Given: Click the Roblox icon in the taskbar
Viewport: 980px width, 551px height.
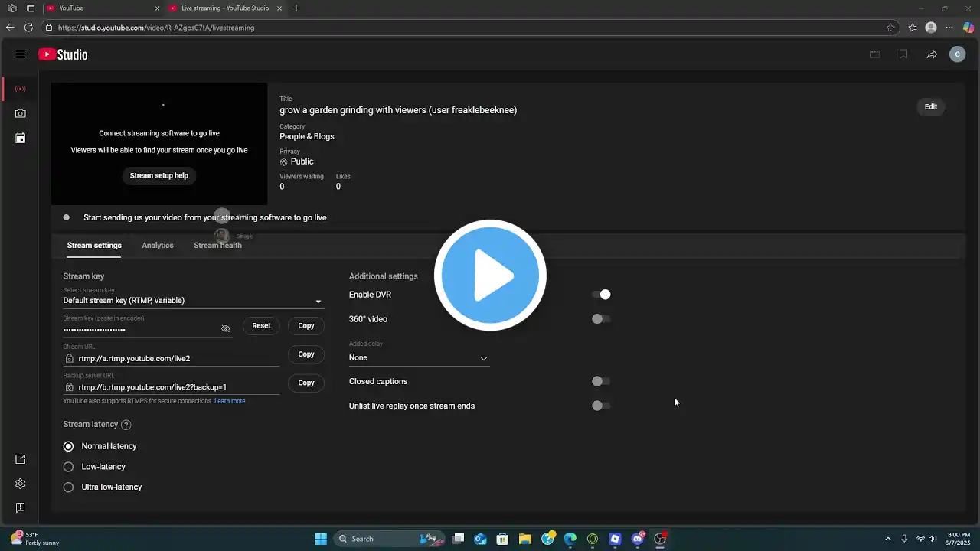Looking at the screenshot, I should pyautogui.click(x=615, y=539).
